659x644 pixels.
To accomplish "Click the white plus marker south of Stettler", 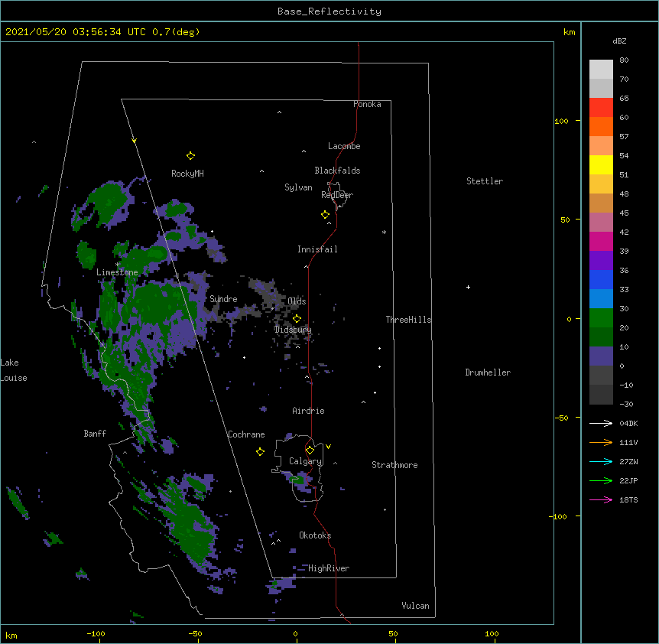I will pyautogui.click(x=468, y=287).
